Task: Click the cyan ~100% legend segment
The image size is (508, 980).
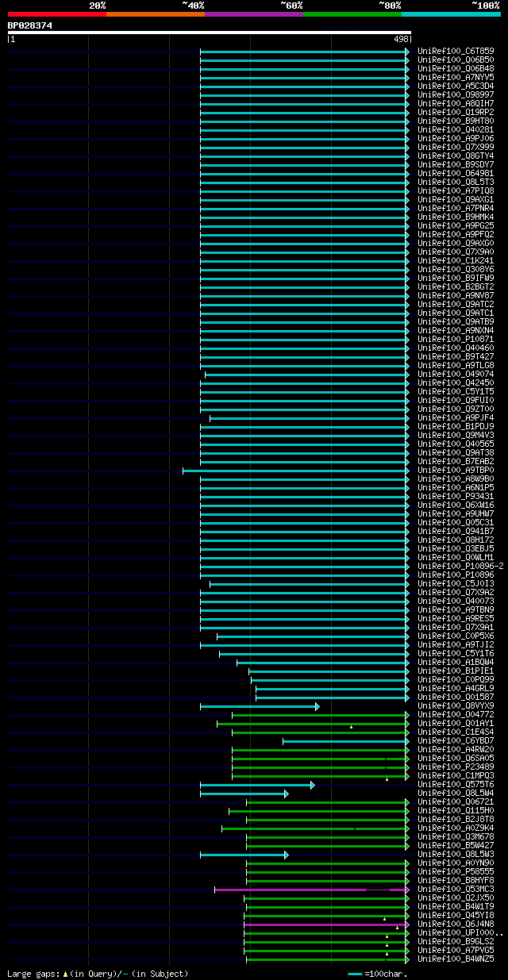Action: 451,13
